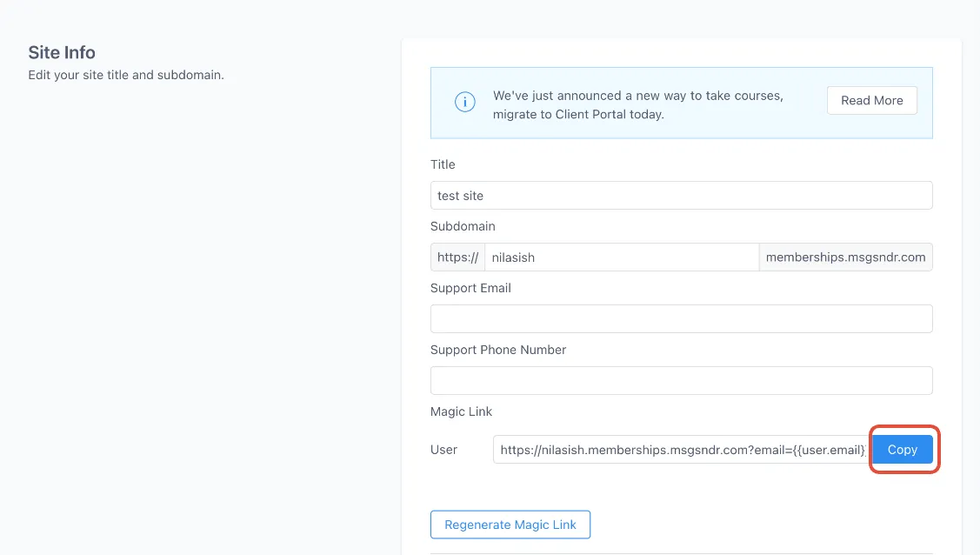Screen dimensions: 980x555
Task: Click the magic link URL text field
Action: (x=680, y=450)
